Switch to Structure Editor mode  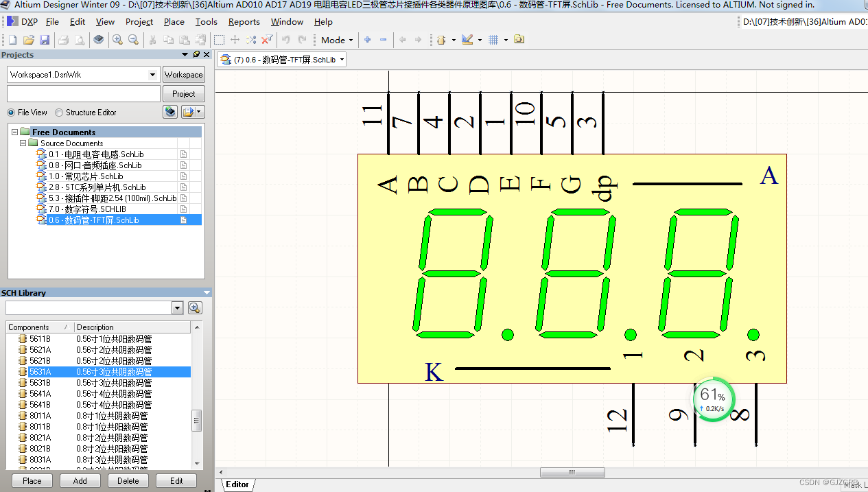60,112
